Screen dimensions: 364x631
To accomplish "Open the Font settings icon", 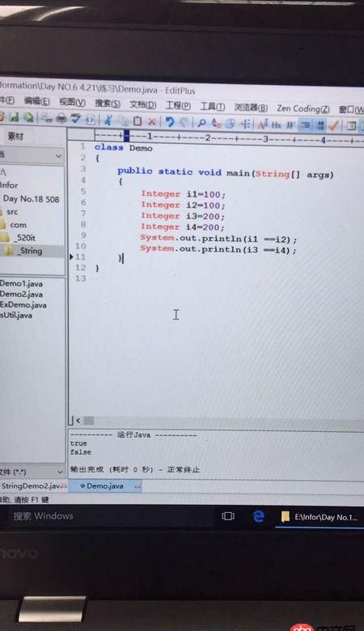I will 263,125.
